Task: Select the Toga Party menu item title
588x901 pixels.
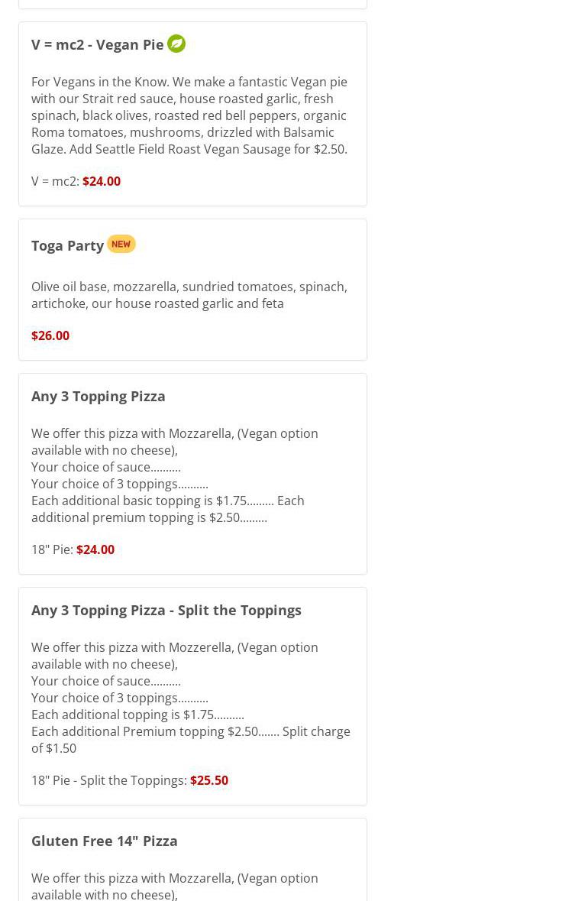Action: (x=67, y=245)
